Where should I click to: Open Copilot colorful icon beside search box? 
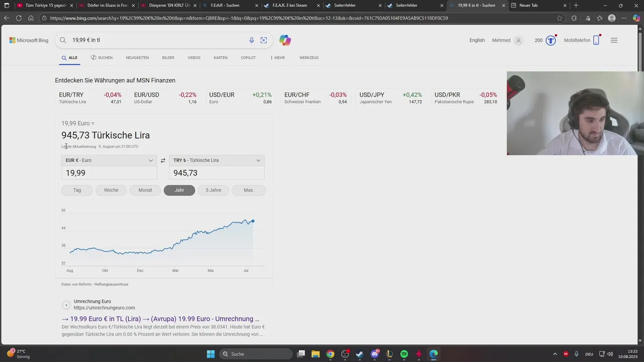[285, 40]
